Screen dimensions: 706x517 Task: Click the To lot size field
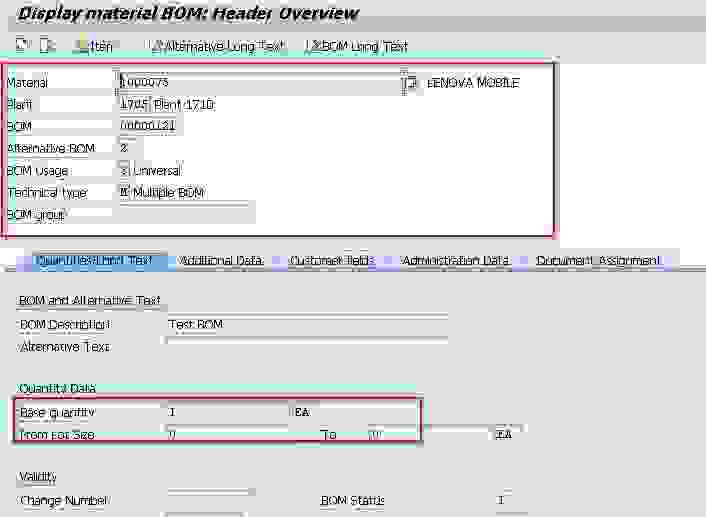[x=428, y=435]
